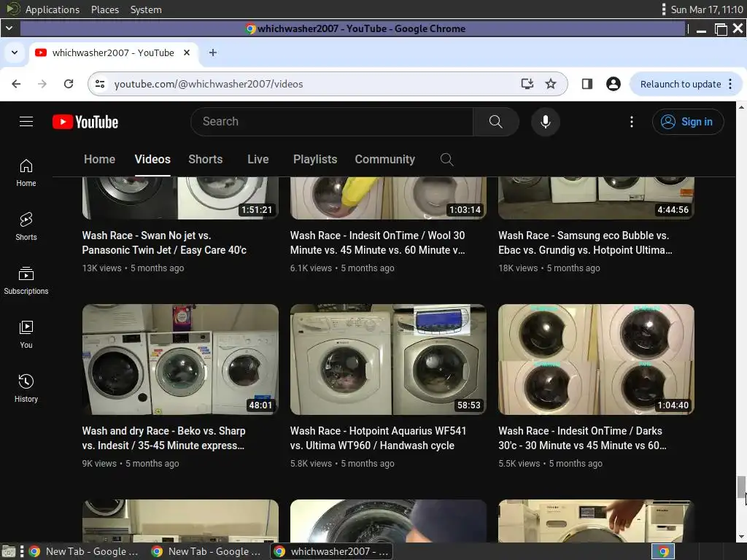Select whichwasher2007 taskbar window
Screen dimensions: 747x560
[x=332, y=551]
